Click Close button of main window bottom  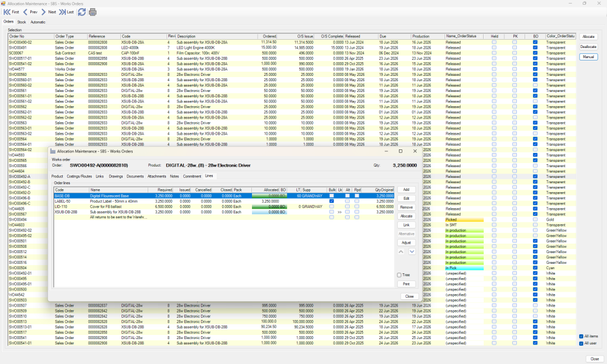click(x=595, y=359)
